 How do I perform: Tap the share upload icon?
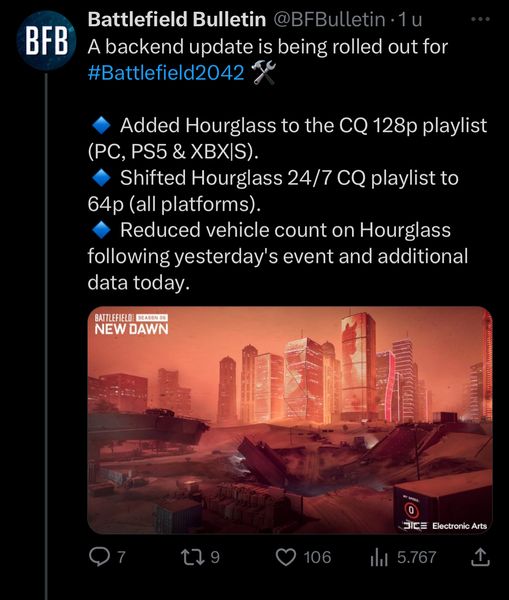[480, 557]
